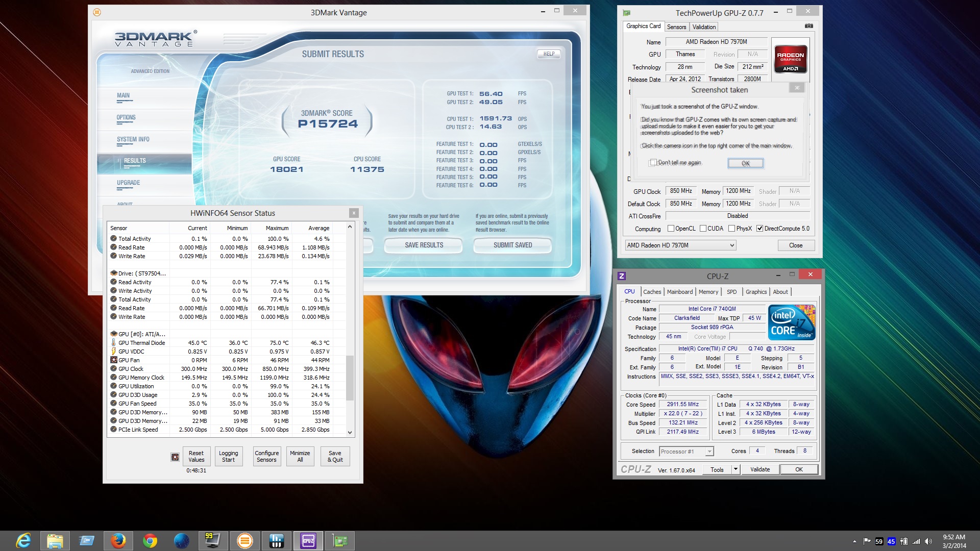The height and width of the screenshot is (551, 980).
Task: Click the Intel Core i7 logo in CPU-Z
Action: click(x=792, y=322)
